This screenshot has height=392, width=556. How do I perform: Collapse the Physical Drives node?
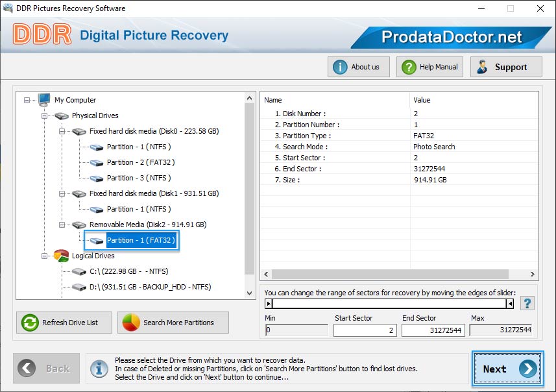coord(44,116)
